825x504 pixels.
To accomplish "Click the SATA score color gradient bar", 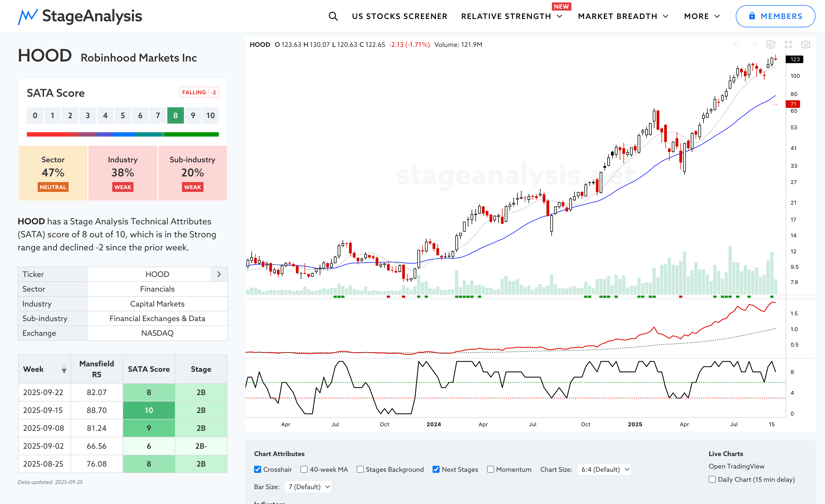I will [x=123, y=134].
